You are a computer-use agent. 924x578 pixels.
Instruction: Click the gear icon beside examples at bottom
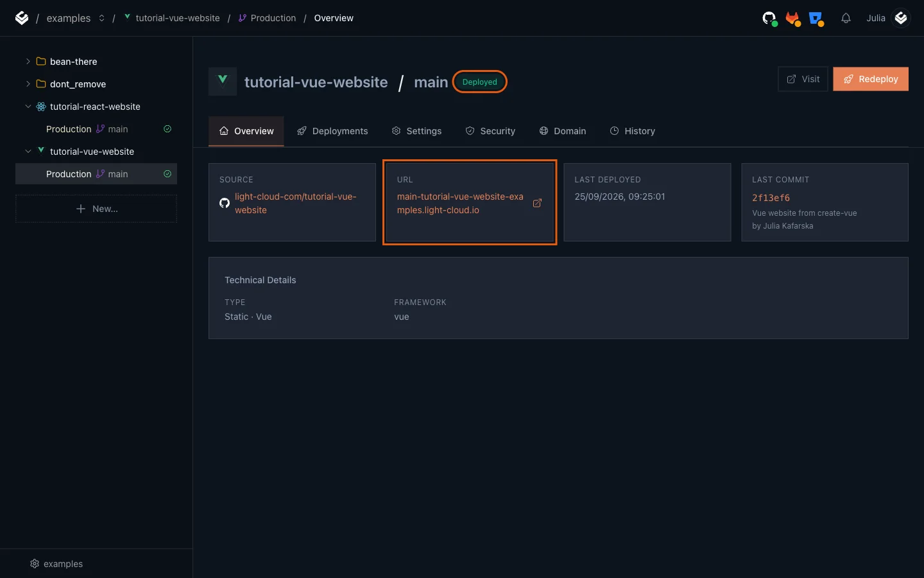[35, 564]
